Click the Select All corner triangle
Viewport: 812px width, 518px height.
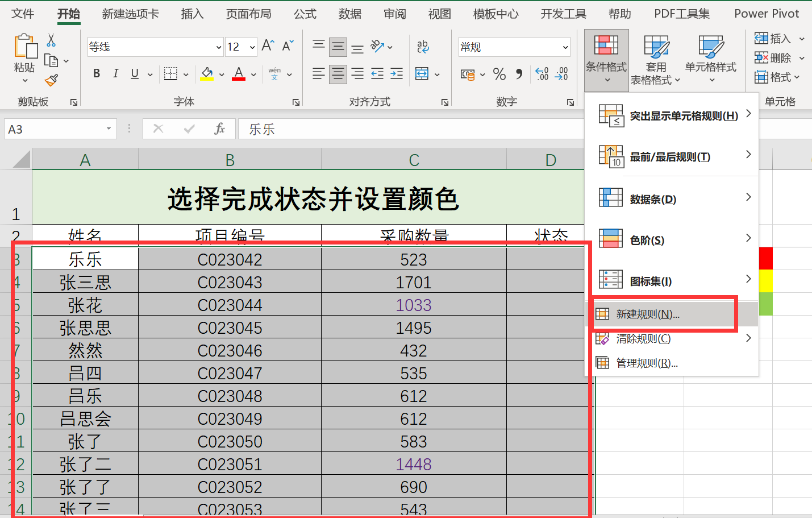(21, 159)
